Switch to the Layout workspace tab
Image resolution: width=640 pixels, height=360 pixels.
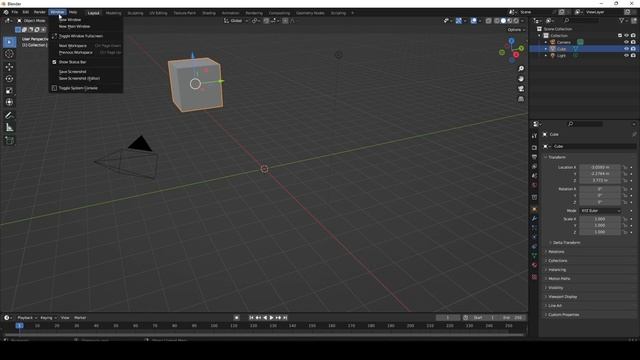tap(93, 13)
